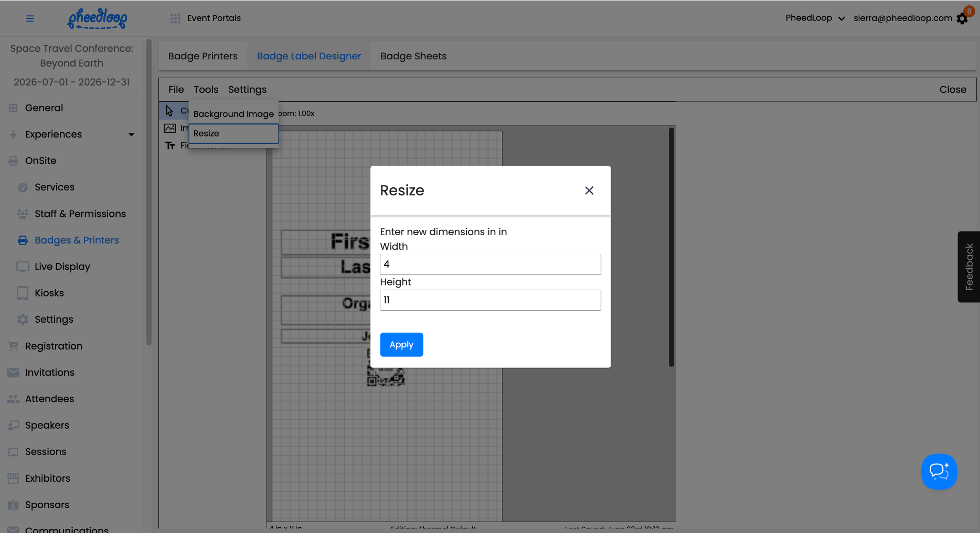Focus the Height input field
980x533 pixels.
click(490, 300)
